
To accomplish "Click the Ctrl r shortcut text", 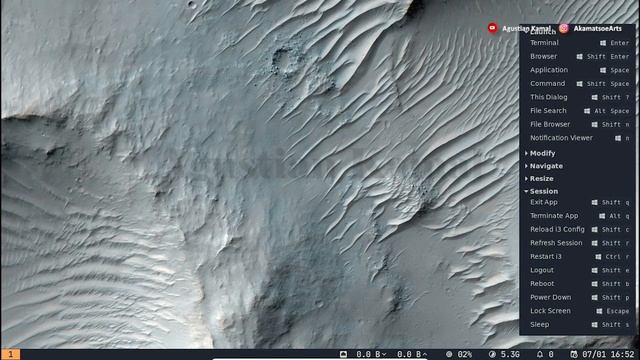I will click(x=618, y=257).
